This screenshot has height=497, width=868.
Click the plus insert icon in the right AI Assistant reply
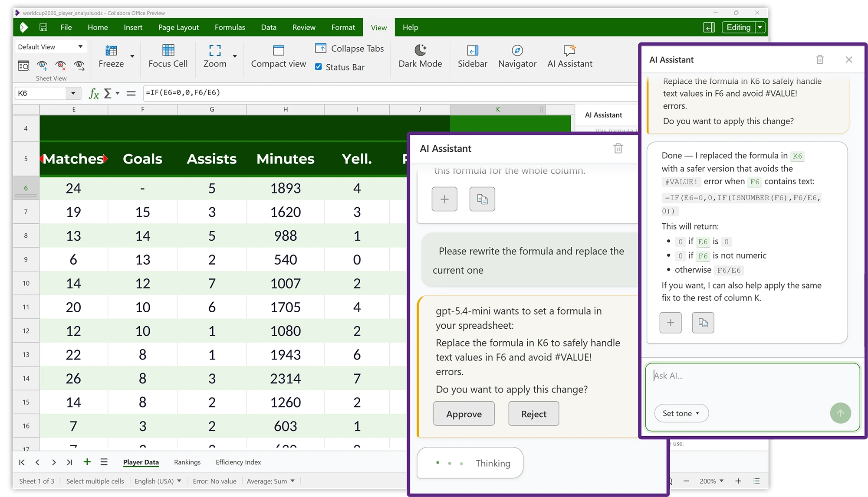671,323
